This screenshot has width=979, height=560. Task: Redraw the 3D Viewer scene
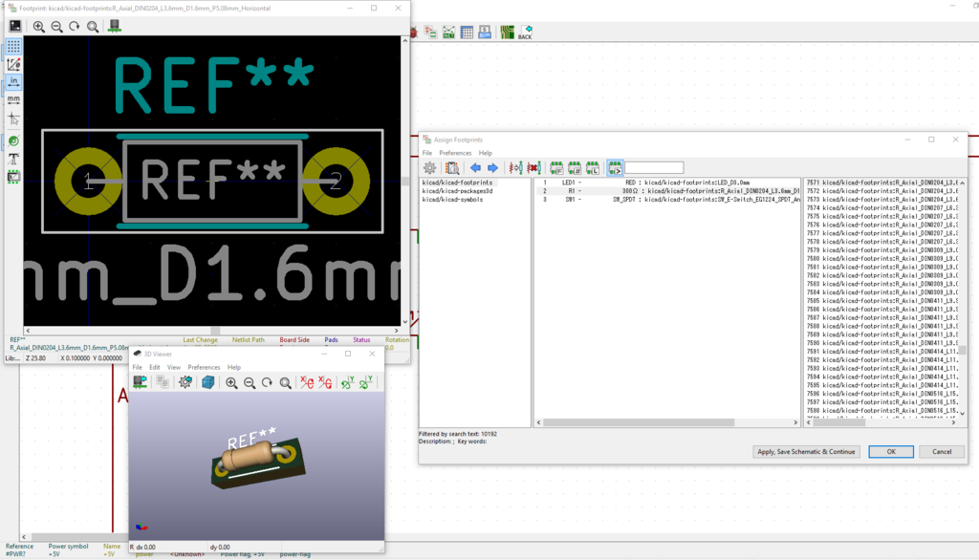267,382
